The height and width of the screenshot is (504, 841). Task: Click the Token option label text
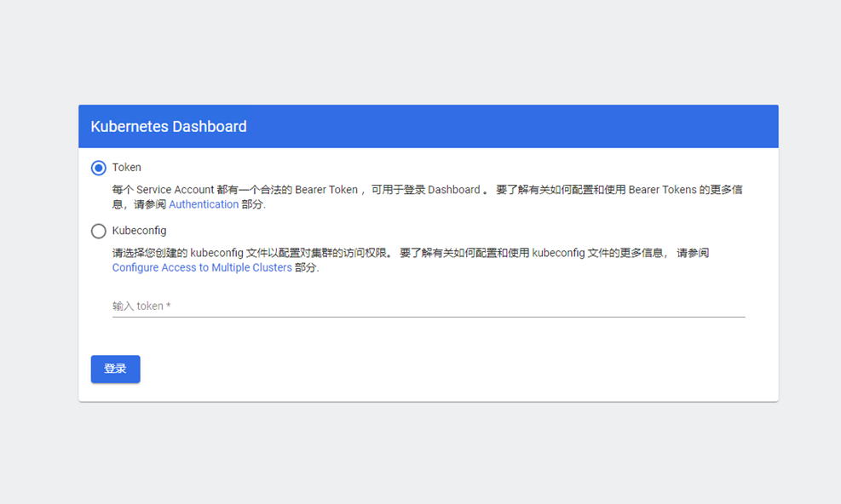coord(127,167)
